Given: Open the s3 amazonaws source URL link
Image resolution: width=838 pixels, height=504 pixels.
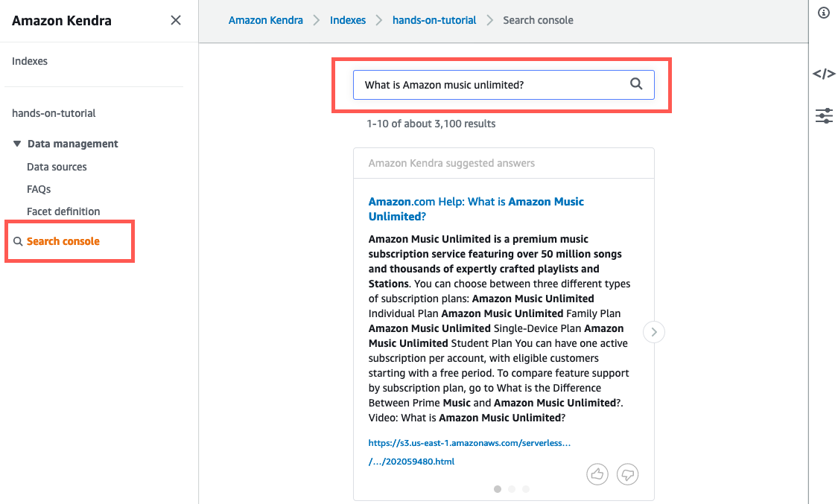Looking at the screenshot, I should (x=469, y=443).
